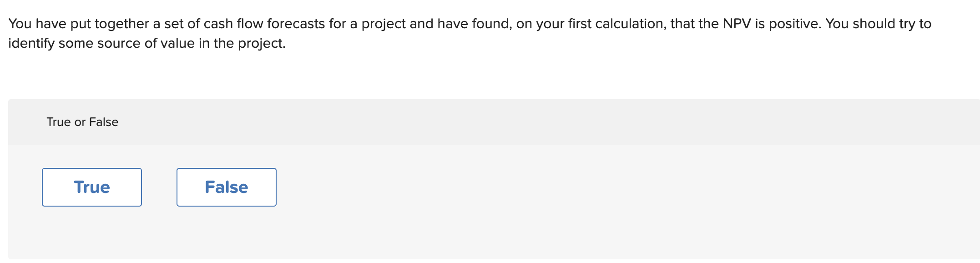Image resolution: width=980 pixels, height=263 pixels.
Task: Answer False to the cash flow question
Action: pos(226,187)
